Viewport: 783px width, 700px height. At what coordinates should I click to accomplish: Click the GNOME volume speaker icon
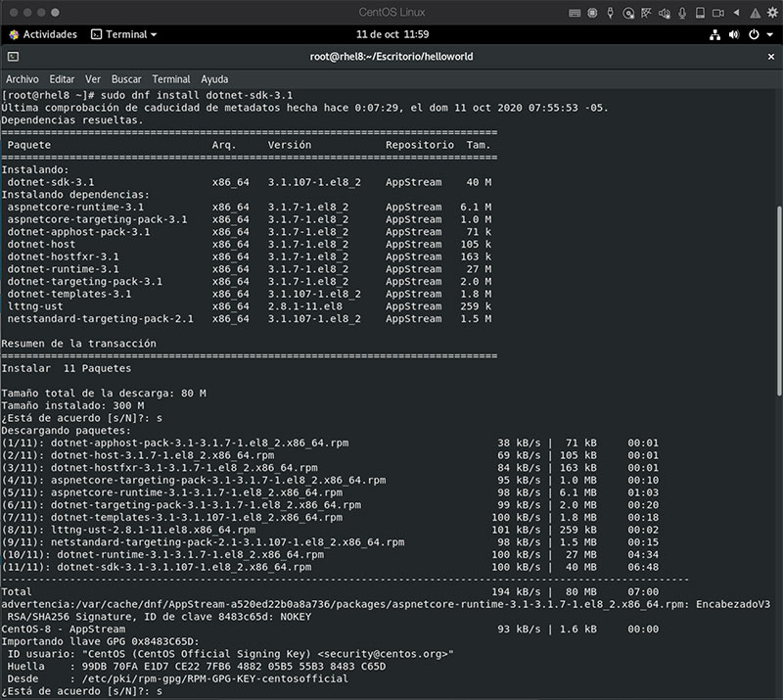(x=734, y=34)
